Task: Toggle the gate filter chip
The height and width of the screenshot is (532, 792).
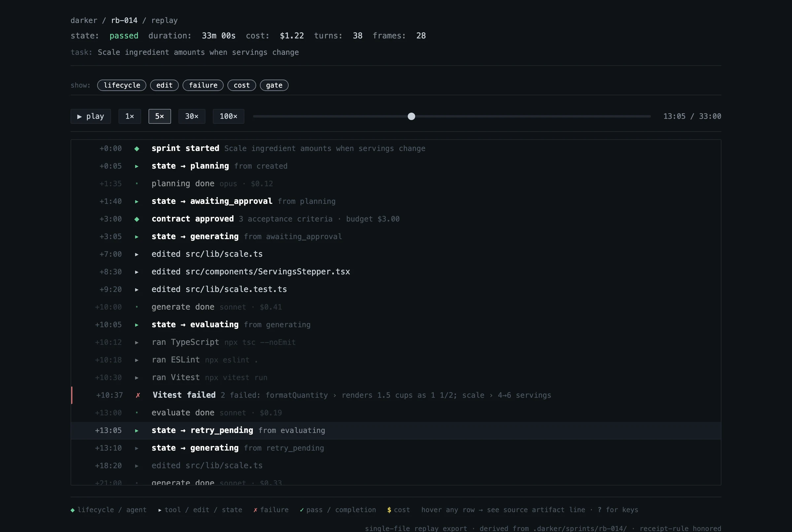Action: coord(274,85)
